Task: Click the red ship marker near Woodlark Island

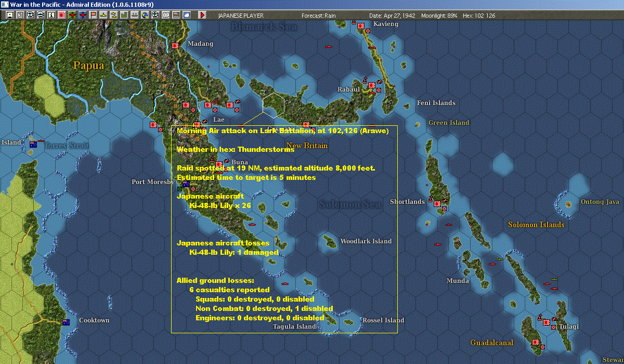Action: pos(285,283)
